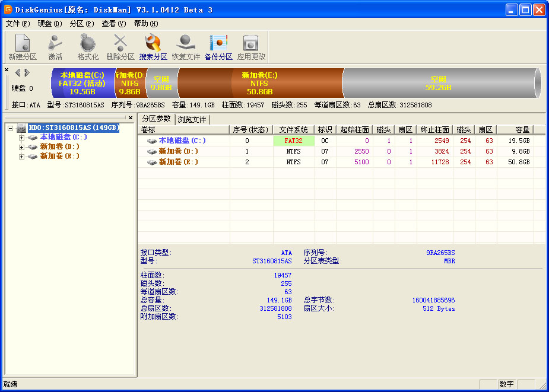Click the green FAT32 file system cell
The width and height of the screenshot is (549, 392).
click(293, 141)
